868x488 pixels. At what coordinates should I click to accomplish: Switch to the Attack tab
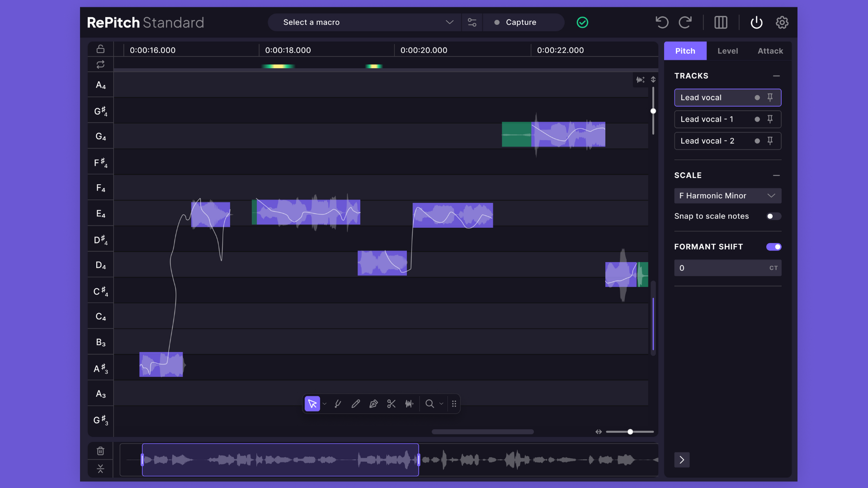click(x=770, y=51)
